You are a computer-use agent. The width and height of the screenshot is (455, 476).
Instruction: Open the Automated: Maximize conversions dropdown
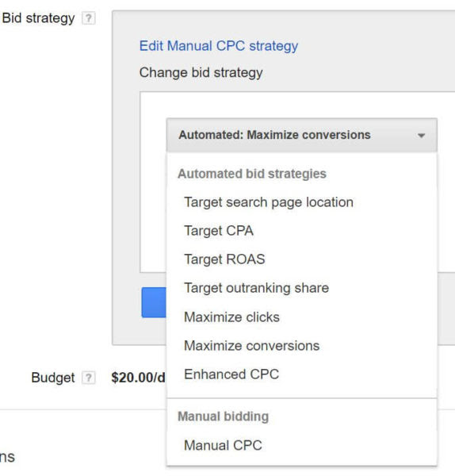click(x=302, y=135)
